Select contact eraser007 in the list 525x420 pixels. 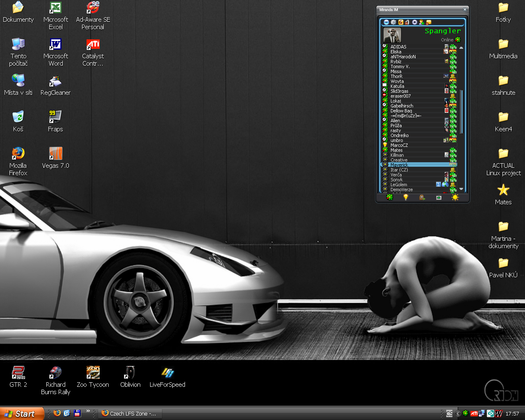coord(420,96)
